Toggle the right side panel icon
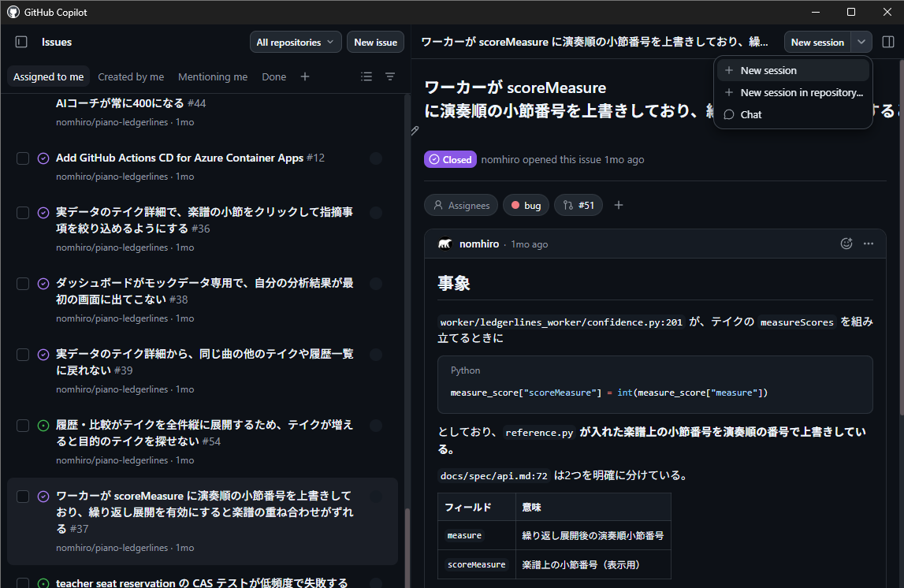904x588 pixels. tap(888, 42)
